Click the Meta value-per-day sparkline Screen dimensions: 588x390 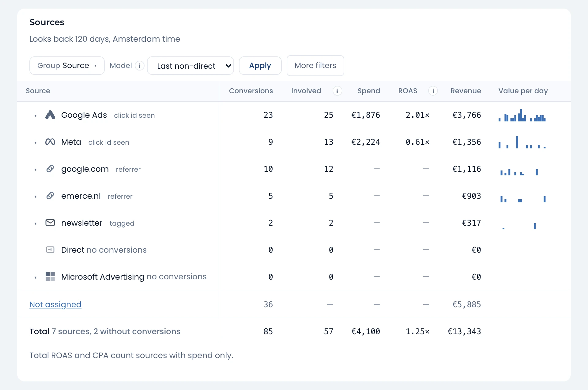pos(522,142)
